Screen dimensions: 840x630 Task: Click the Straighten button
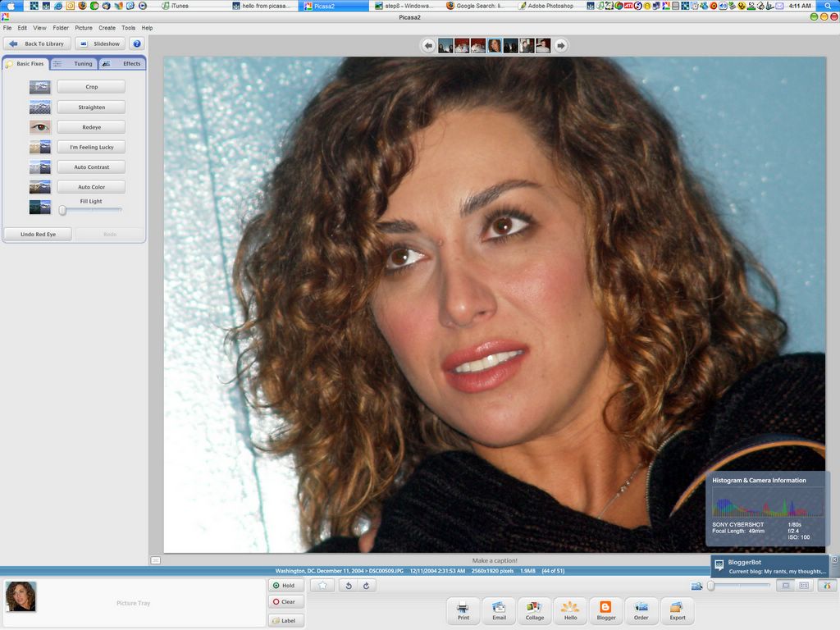point(92,107)
